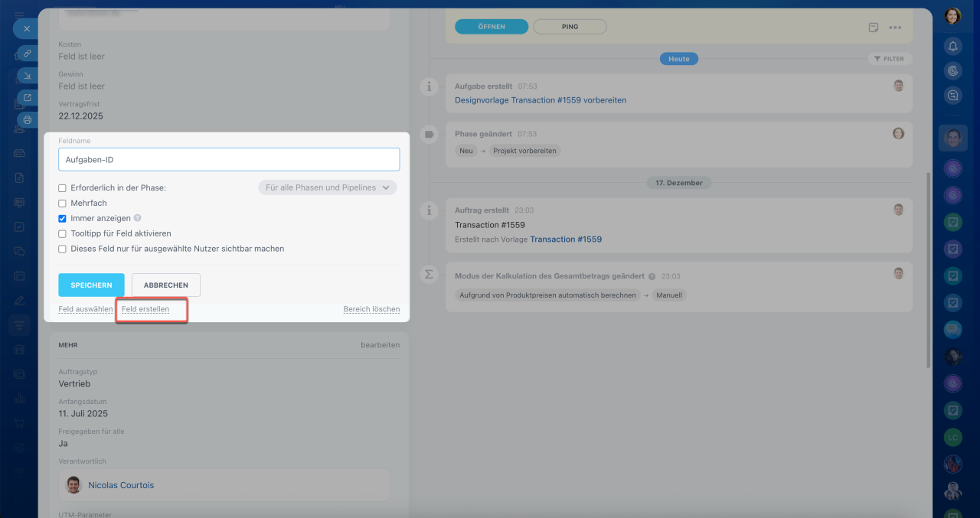This screenshot has height=518, width=980.
Task: Enable Tooltipp für Feld aktivieren checkbox
Action: (x=62, y=233)
